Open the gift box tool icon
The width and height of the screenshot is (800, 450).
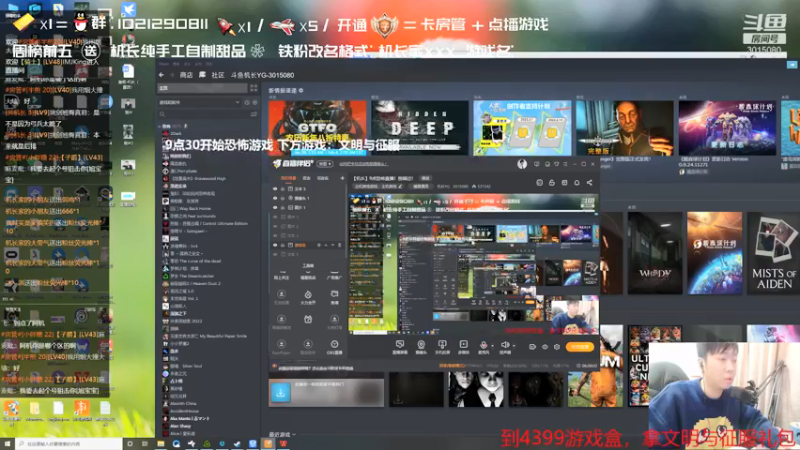pyautogui.click(x=308, y=320)
